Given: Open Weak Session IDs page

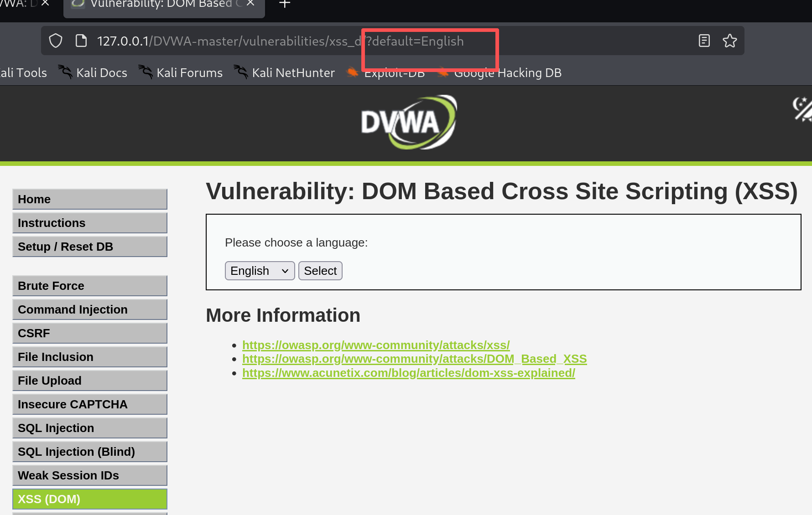Looking at the screenshot, I should pyautogui.click(x=90, y=475).
